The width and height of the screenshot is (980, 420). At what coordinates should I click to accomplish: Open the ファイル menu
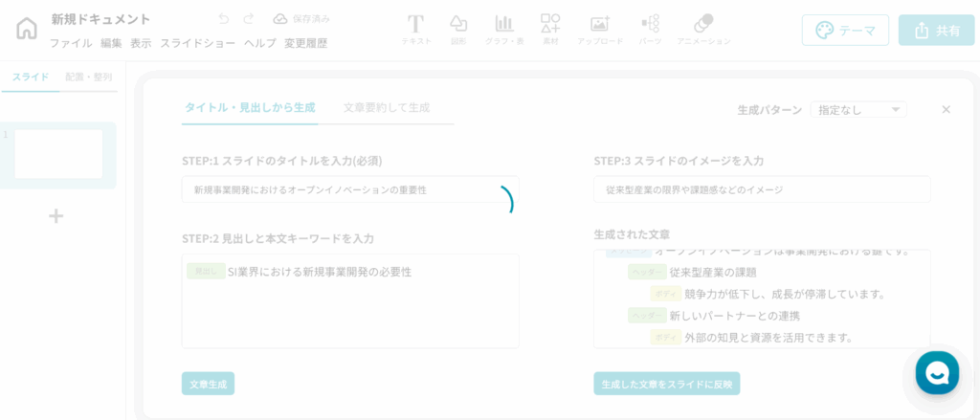[x=71, y=43]
